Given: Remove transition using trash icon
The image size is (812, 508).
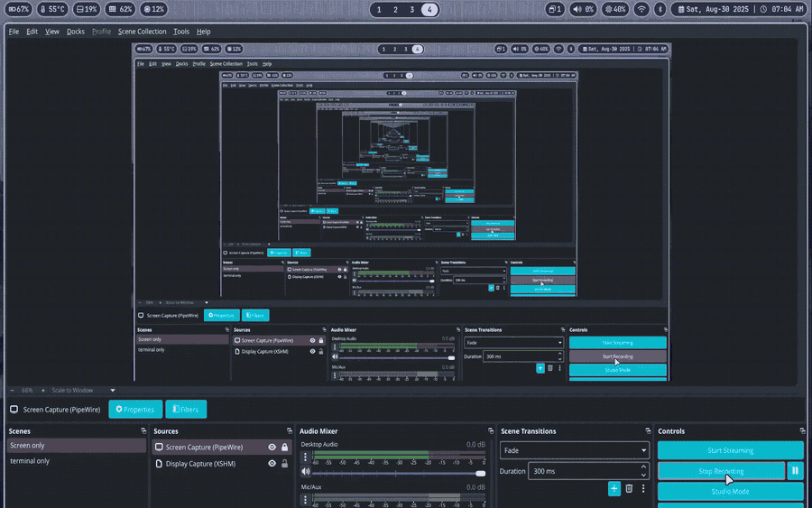Looking at the screenshot, I should 629,488.
